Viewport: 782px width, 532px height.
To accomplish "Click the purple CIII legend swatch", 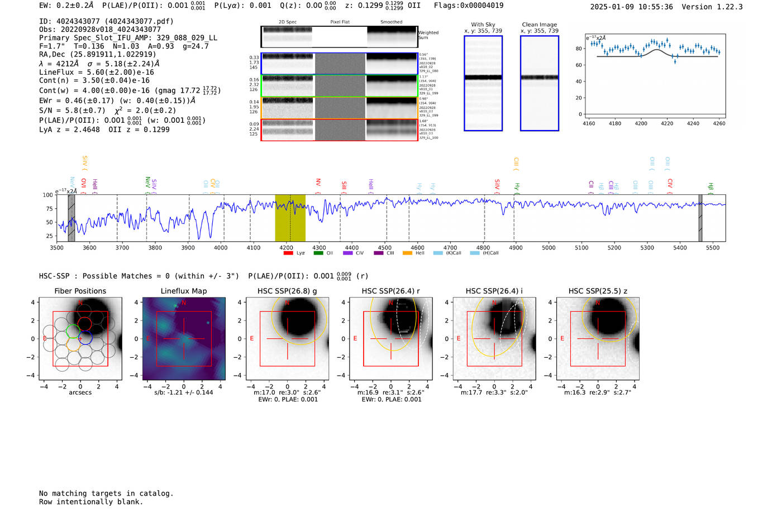I will point(378,253).
